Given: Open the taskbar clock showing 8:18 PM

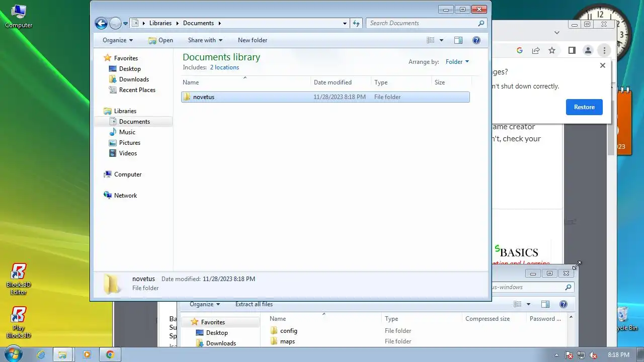Looking at the screenshot, I should pyautogui.click(x=618, y=355).
